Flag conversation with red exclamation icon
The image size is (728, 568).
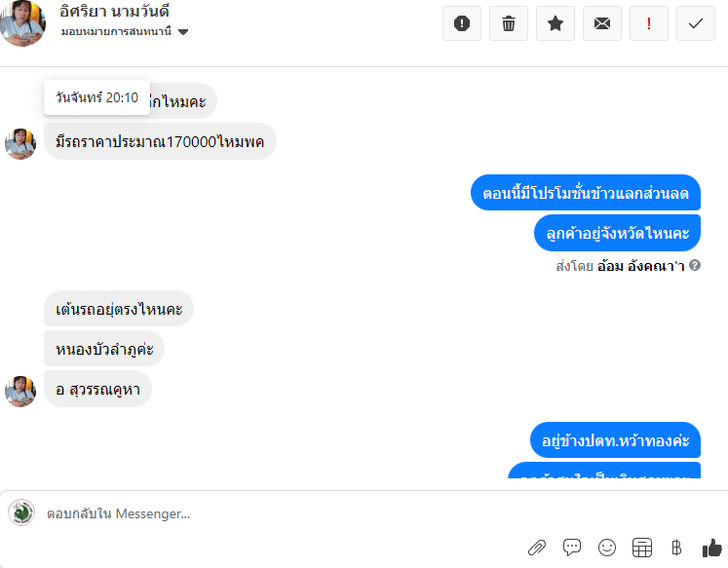[649, 23]
